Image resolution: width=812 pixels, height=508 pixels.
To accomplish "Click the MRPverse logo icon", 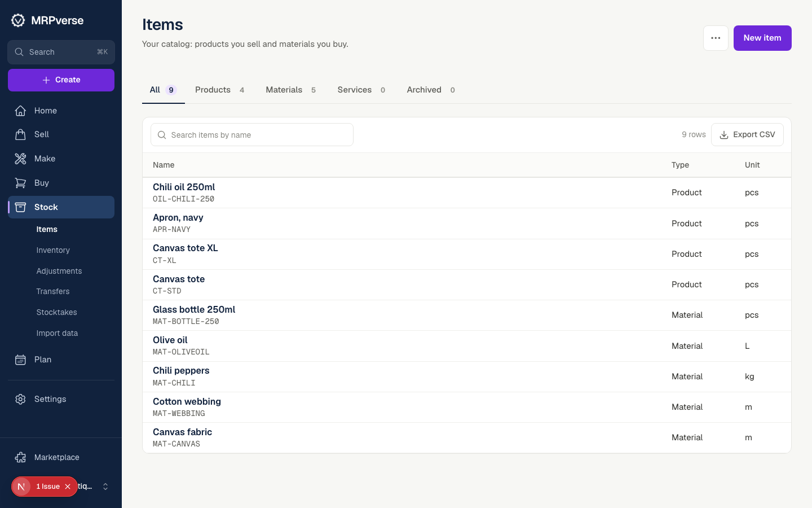I will coord(18,20).
